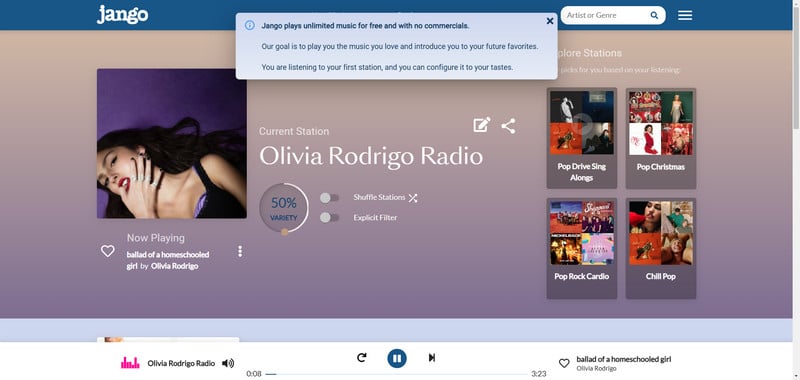Viewport: 800px width, 380px height.
Task: Pause playback in player bar
Action: [x=397, y=358]
